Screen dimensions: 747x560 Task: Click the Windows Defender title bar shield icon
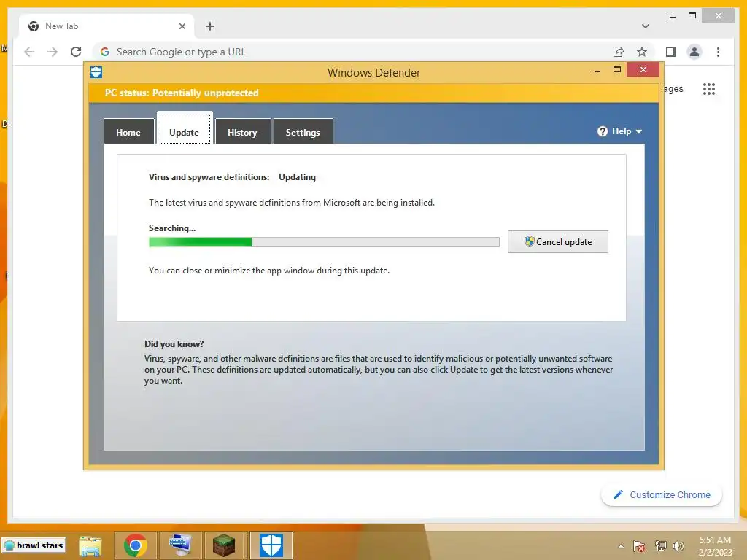coord(96,72)
